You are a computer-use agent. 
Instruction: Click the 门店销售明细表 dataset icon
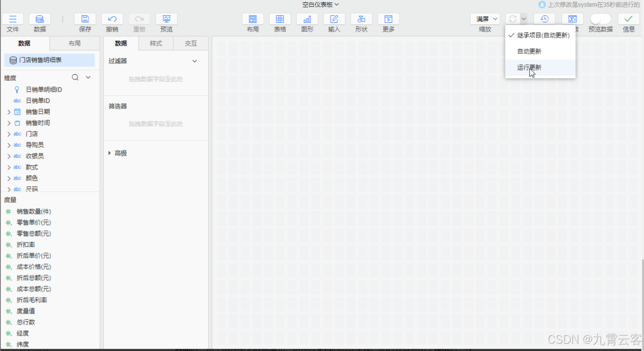13,60
